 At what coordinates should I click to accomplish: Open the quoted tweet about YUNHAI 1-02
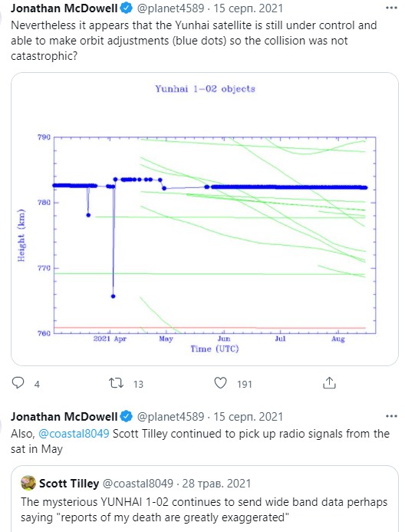click(205, 499)
